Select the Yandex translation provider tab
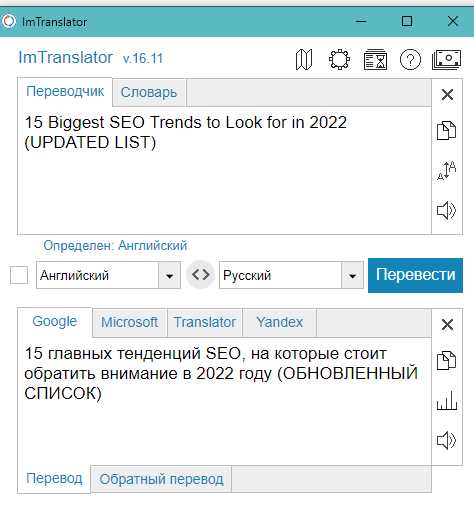Viewport: 474px width, 517px height. click(x=280, y=322)
